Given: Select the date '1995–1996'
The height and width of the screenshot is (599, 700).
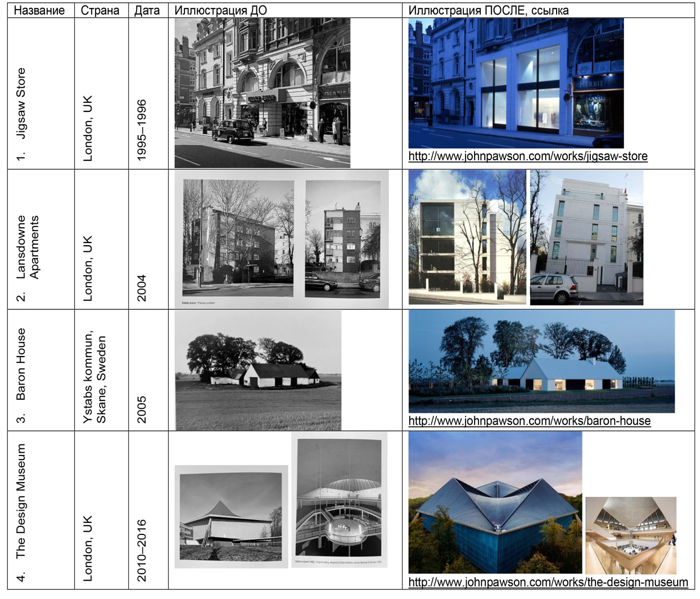Looking at the screenshot, I should [142, 130].
